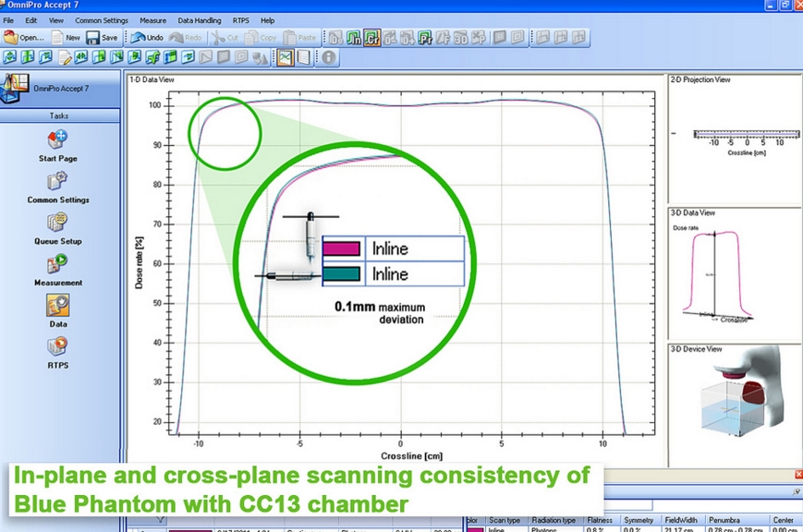The width and height of the screenshot is (803, 532).
Task: Save using the floppy disk icon
Action: [102, 37]
